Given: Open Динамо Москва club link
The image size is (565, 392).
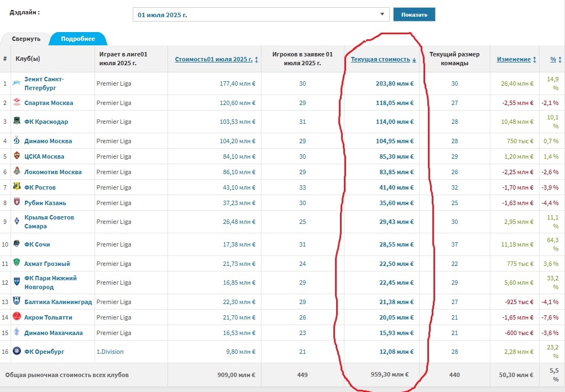Looking at the screenshot, I should click(48, 141).
